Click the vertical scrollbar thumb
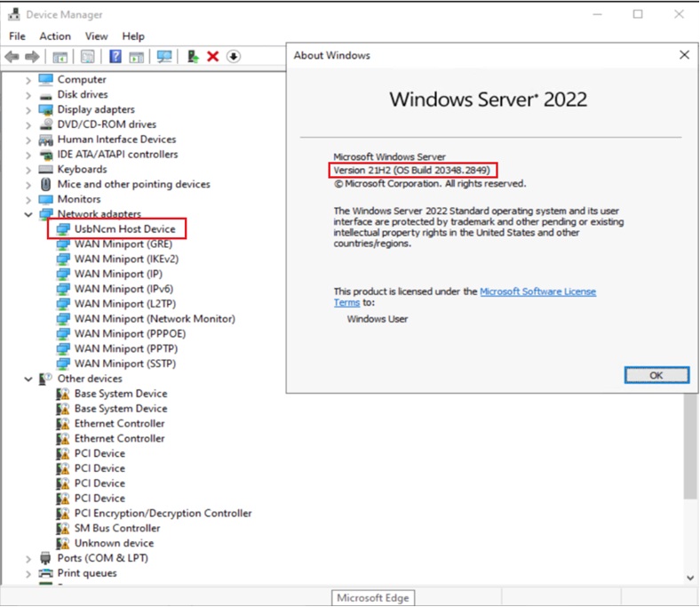This screenshot has height=607, width=700. 689,447
